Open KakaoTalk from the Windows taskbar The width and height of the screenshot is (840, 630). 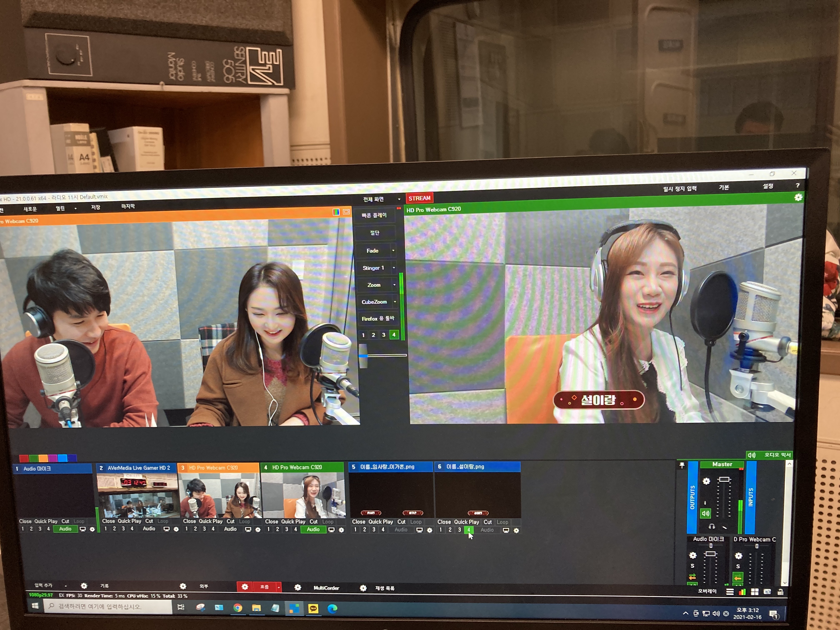pyautogui.click(x=313, y=609)
